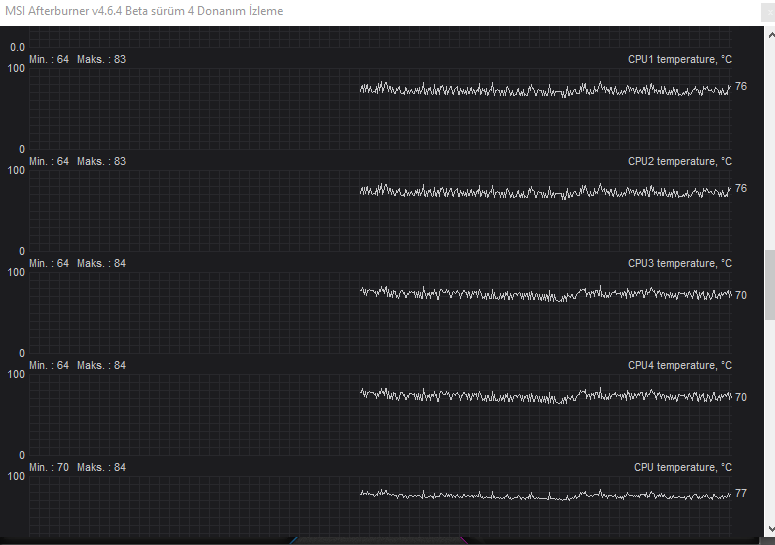The width and height of the screenshot is (775, 545).
Task: Click the scrollbar up arrow
Action: [x=771, y=36]
